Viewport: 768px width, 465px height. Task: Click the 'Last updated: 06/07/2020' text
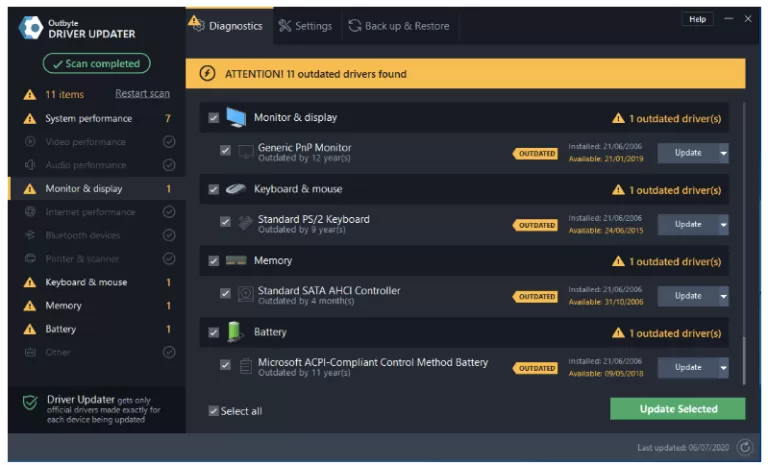click(683, 448)
